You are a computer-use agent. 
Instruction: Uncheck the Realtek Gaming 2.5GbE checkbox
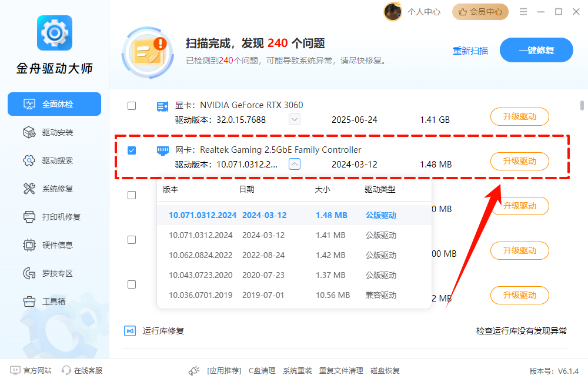point(132,150)
